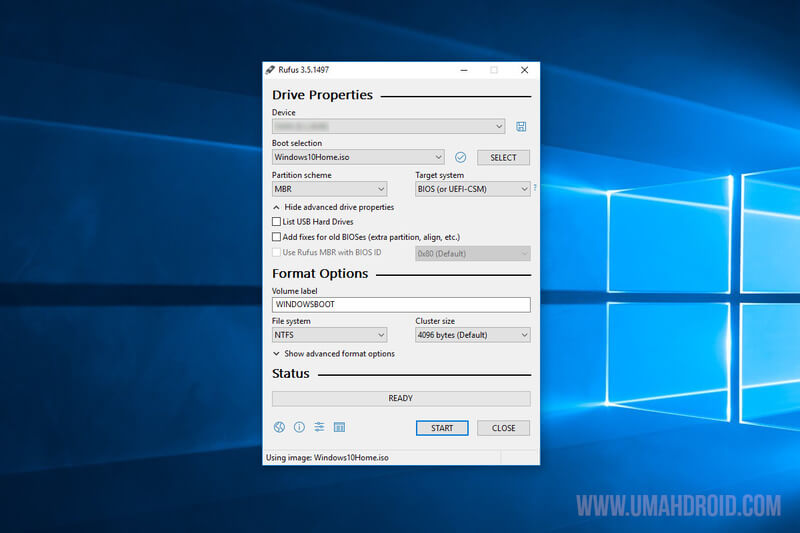Click the Device label text

283,112
